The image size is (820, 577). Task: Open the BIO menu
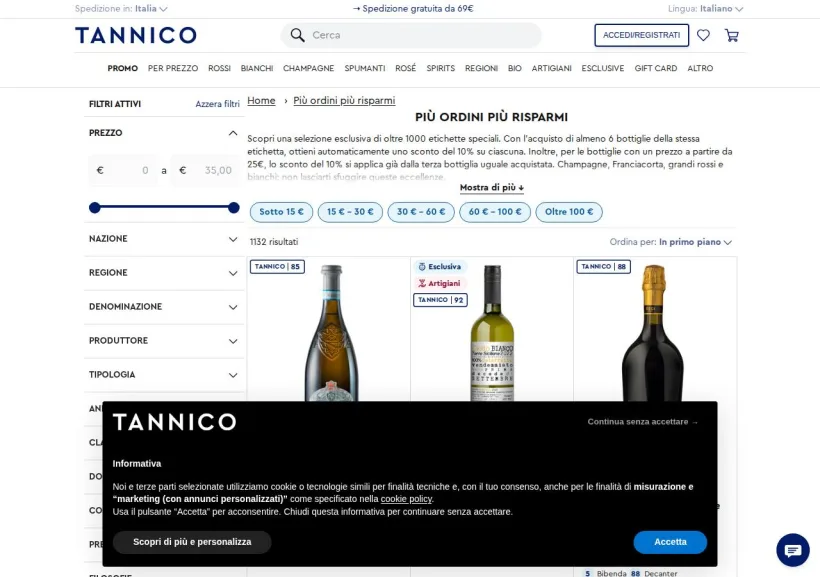click(x=515, y=69)
